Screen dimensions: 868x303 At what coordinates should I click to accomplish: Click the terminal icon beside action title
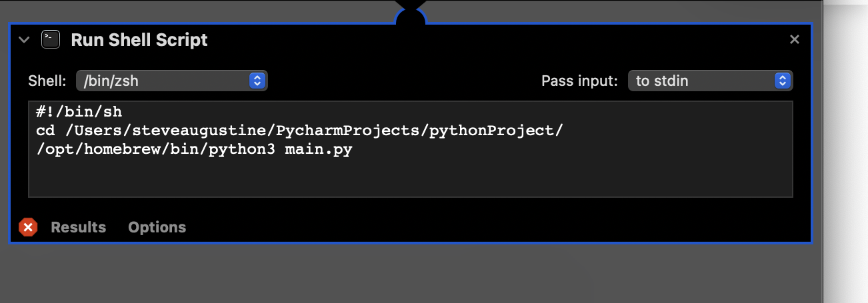coord(51,40)
